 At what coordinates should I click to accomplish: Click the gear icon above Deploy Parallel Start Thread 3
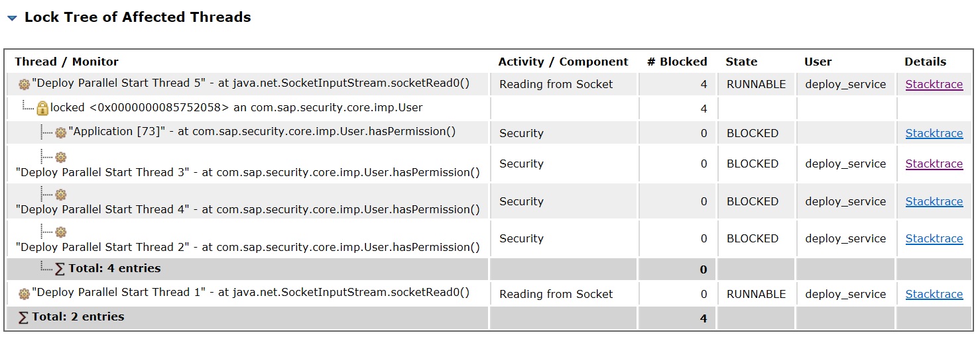point(61,157)
